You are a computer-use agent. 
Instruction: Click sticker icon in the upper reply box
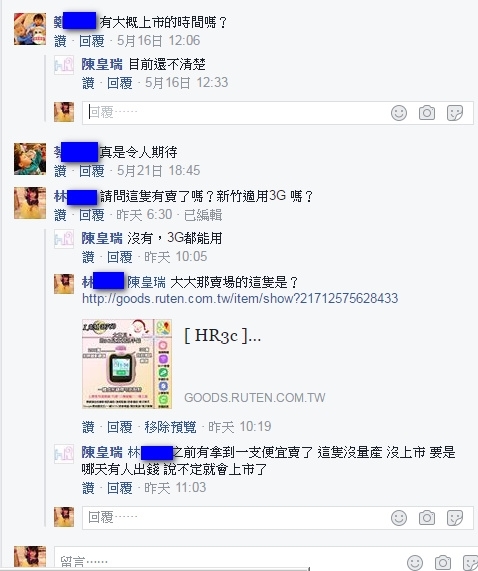point(455,113)
